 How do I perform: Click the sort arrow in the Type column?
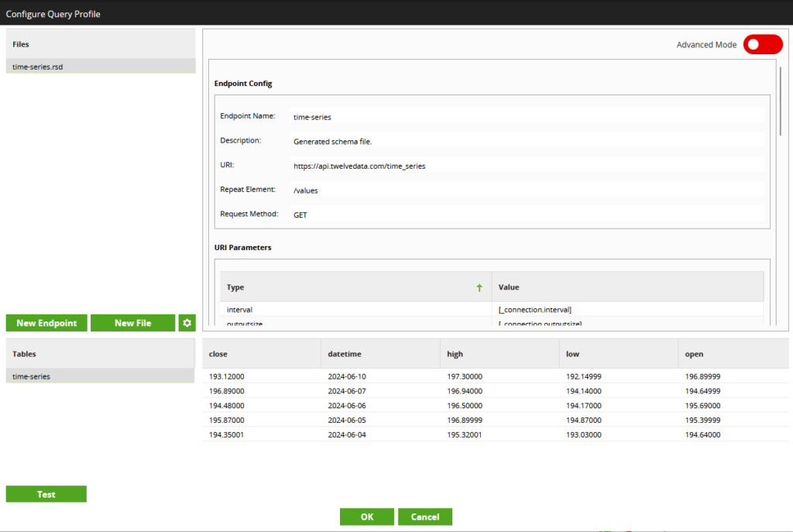pos(479,287)
